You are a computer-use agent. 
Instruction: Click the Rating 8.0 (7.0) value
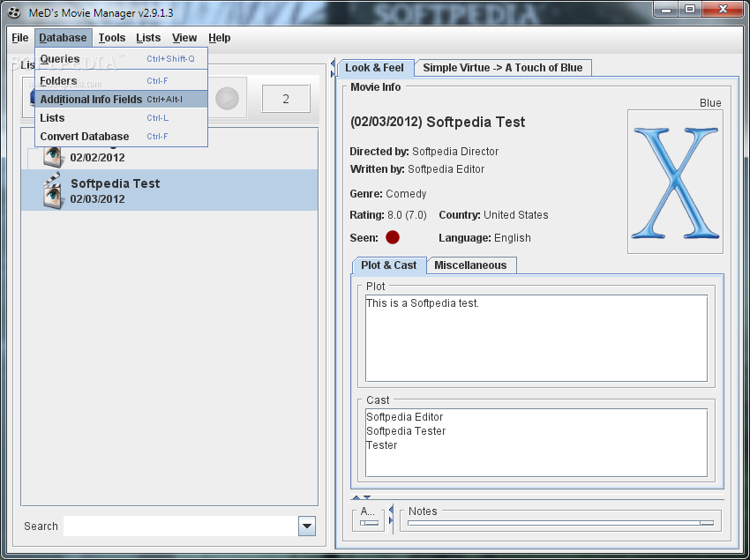407,215
